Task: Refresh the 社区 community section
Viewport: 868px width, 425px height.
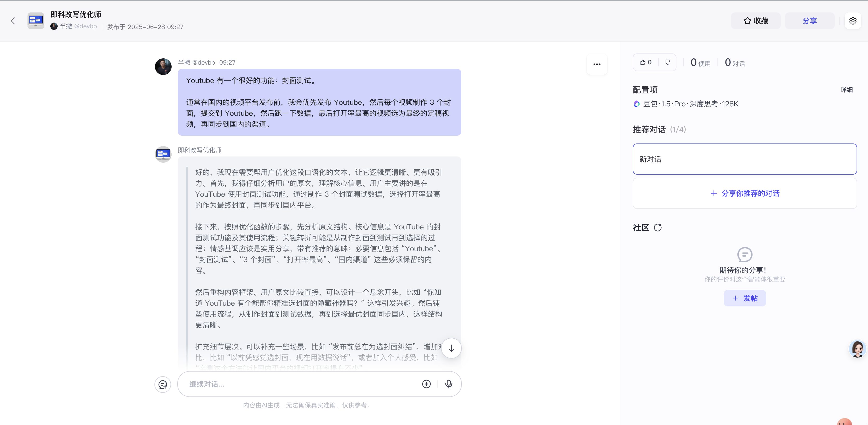Action: click(657, 228)
